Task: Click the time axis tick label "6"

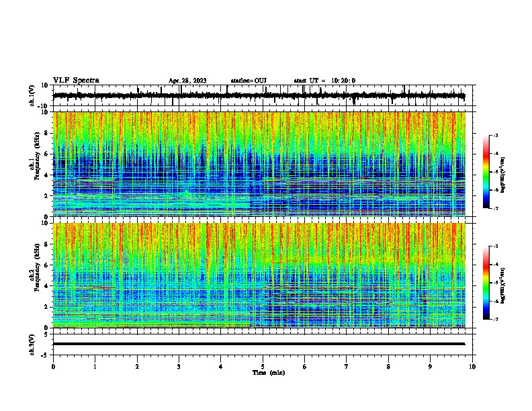Action: pos(305,367)
